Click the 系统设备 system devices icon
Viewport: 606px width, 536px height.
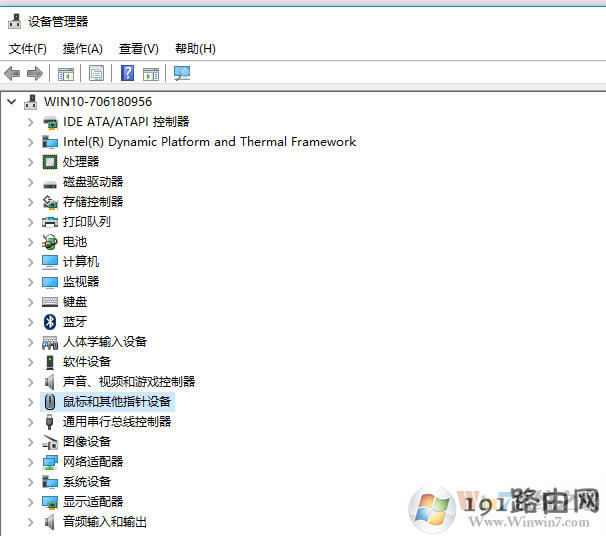[50, 482]
